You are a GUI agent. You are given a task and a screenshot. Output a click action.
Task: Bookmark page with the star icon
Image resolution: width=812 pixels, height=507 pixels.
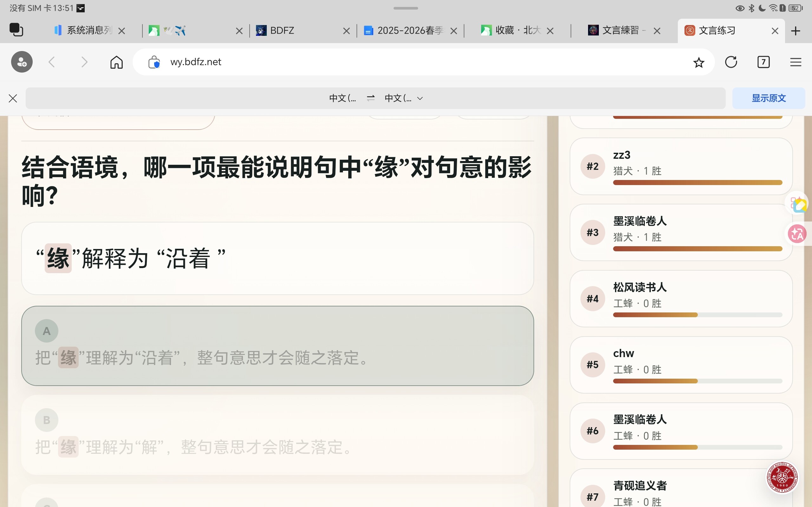tap(698, 62)
